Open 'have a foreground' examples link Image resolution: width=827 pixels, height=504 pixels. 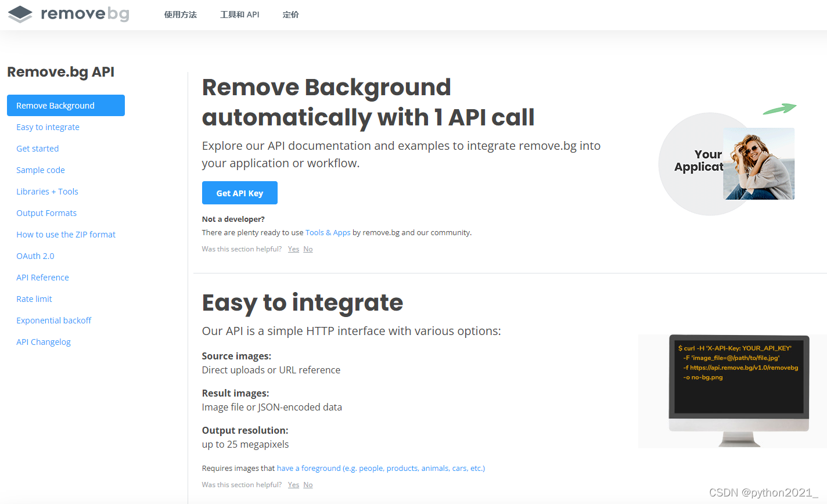tap(381, 468)
